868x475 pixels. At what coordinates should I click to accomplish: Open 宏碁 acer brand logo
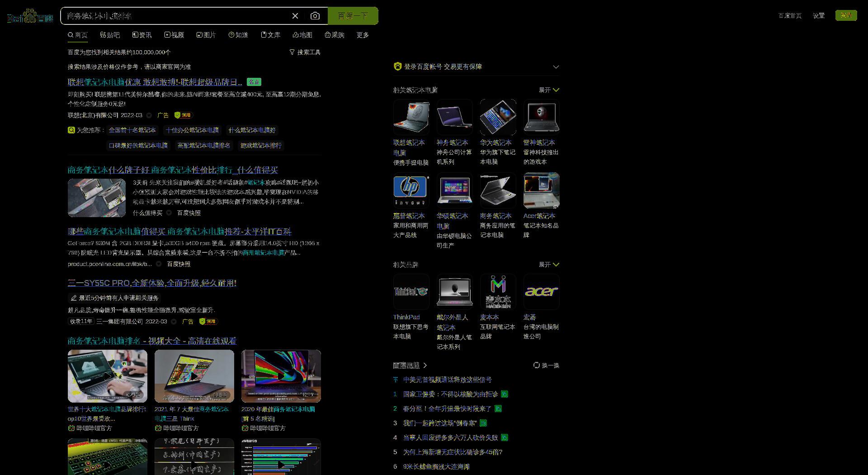[541, 292]
